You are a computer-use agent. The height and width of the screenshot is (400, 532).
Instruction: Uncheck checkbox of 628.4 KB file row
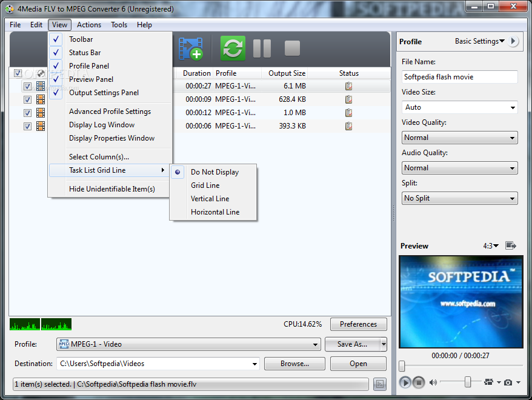[x=27, y=99]
